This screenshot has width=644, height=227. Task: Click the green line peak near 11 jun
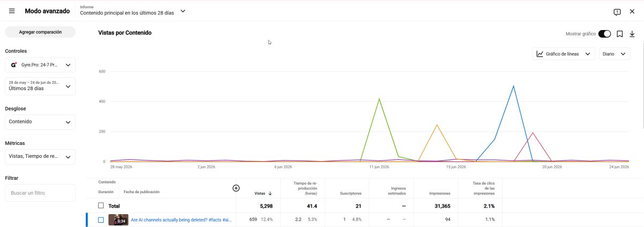click(x=379, y=99)
